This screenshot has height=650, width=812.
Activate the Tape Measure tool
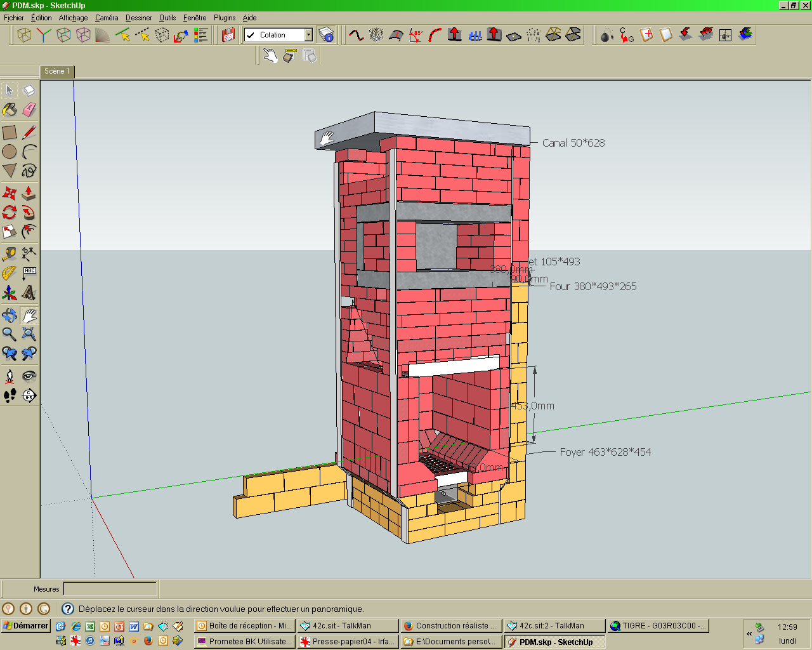(10, 255)
